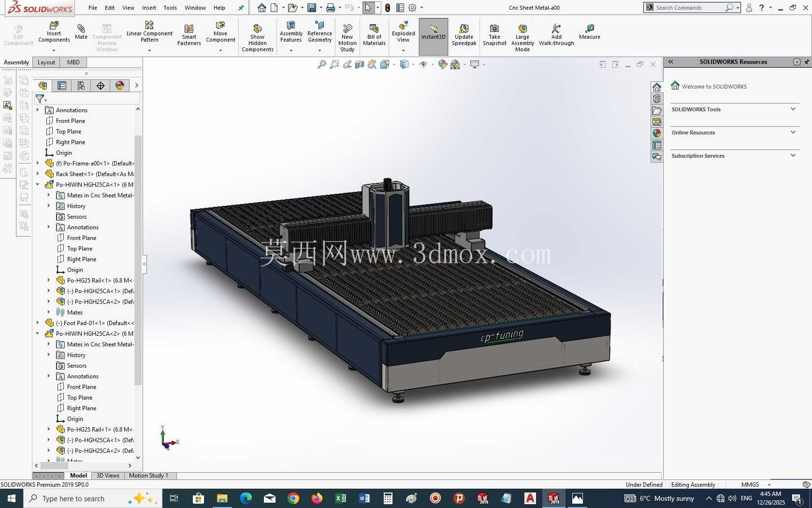
Task: Open View Palette in the task pane
Action: tap(657, 122)
